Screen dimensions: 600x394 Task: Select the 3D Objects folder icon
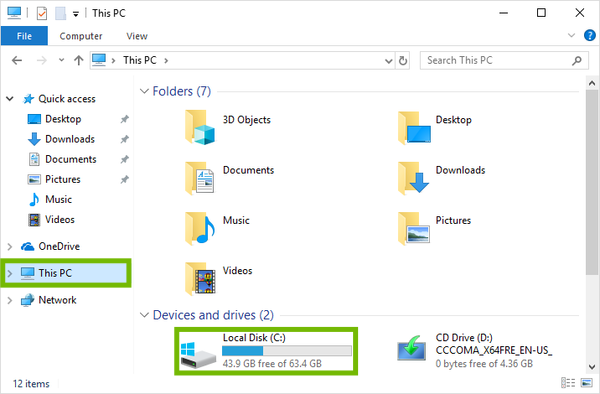click(x=200, y=127)
